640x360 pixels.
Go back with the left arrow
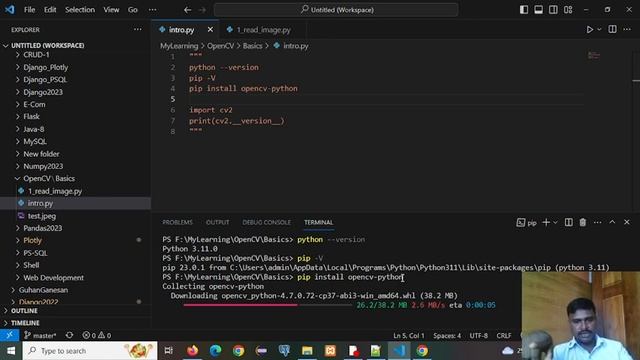coord(187,10)
